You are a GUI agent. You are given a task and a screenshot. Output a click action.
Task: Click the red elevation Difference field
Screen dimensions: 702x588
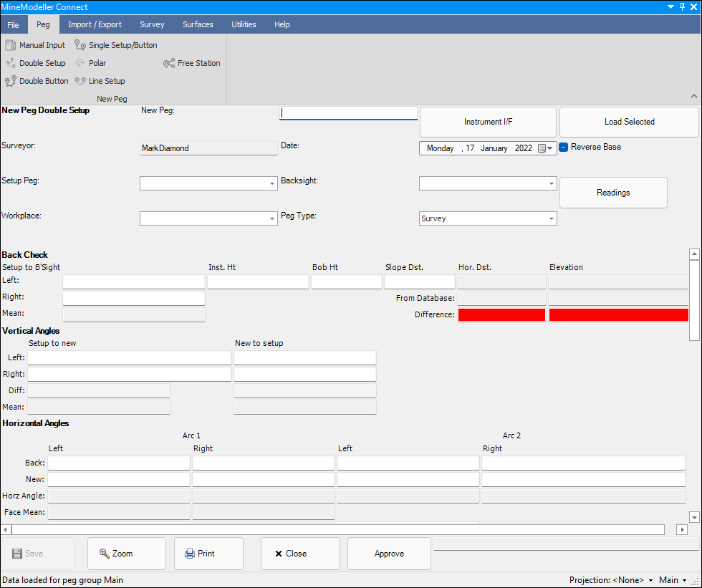618,314
